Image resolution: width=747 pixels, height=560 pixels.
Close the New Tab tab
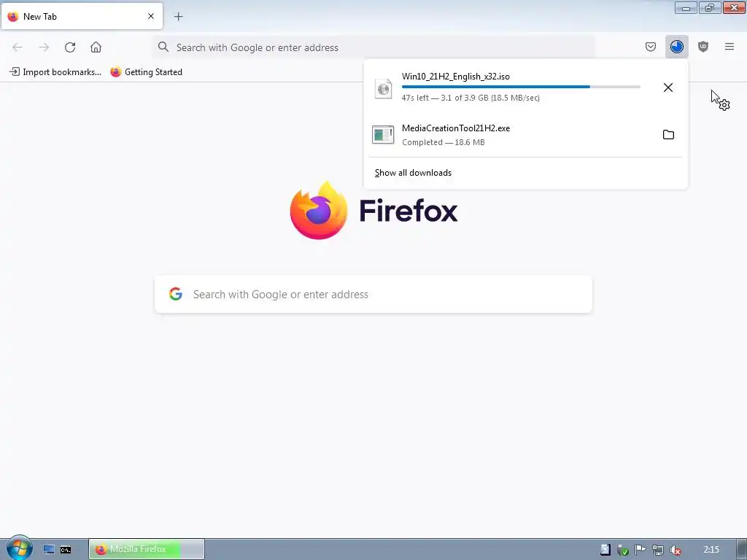coord(151,16)
